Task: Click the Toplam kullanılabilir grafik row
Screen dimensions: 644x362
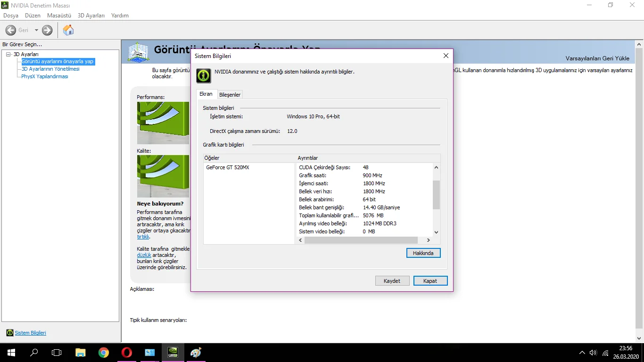Action: [x=364, y=215]
